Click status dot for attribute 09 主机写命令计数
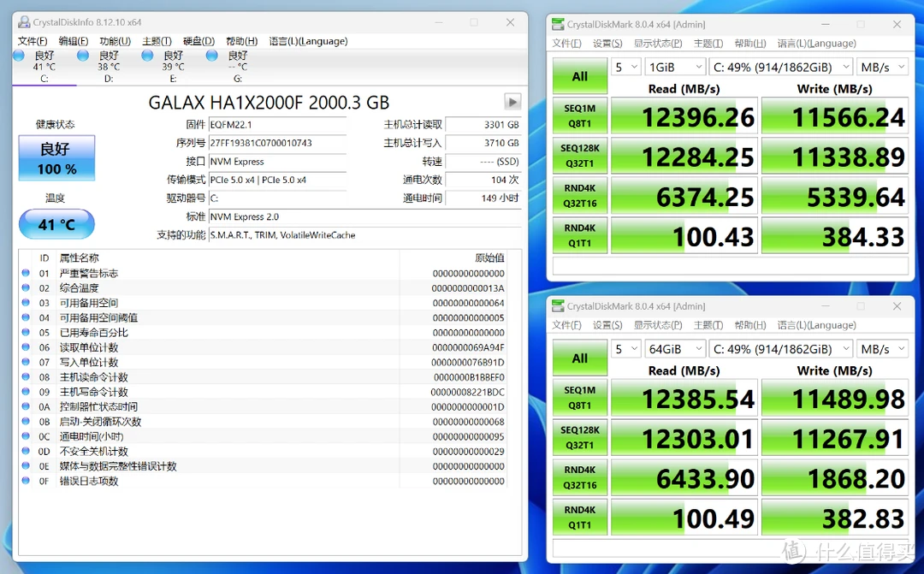 coord(26,391)
